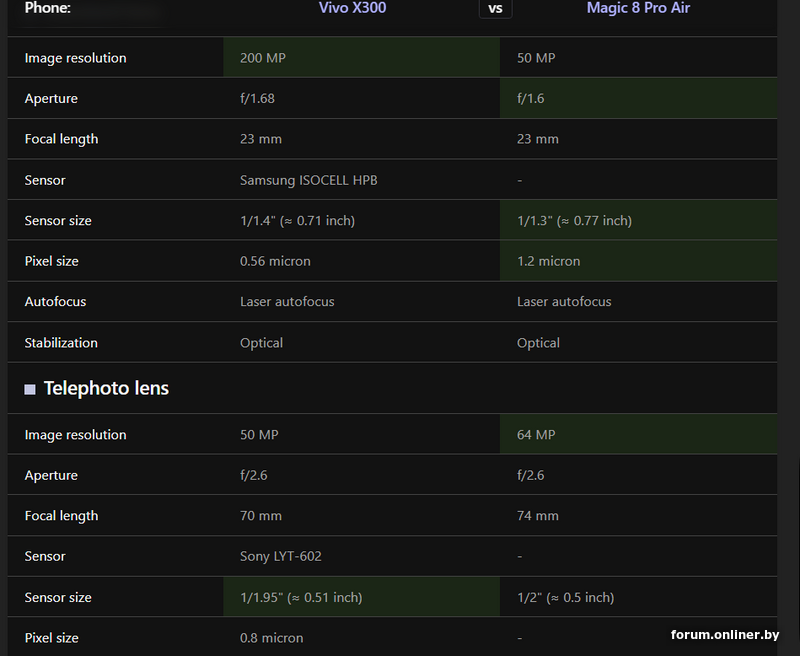Open the Vivo X300 phone link
Image resolution: width=800 pixels, height=656 pixels.
point(352,8)
